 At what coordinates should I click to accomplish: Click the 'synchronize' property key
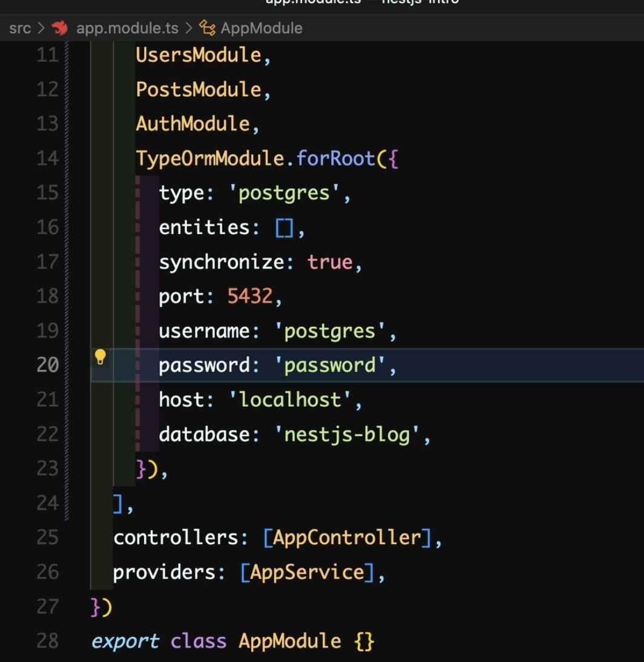coord(222,262)
